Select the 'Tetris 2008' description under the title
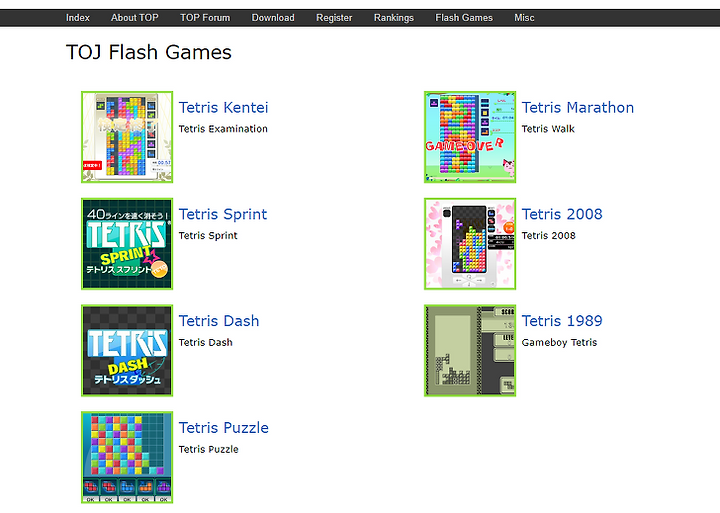The image size is (720, 513). click(548, 236)
